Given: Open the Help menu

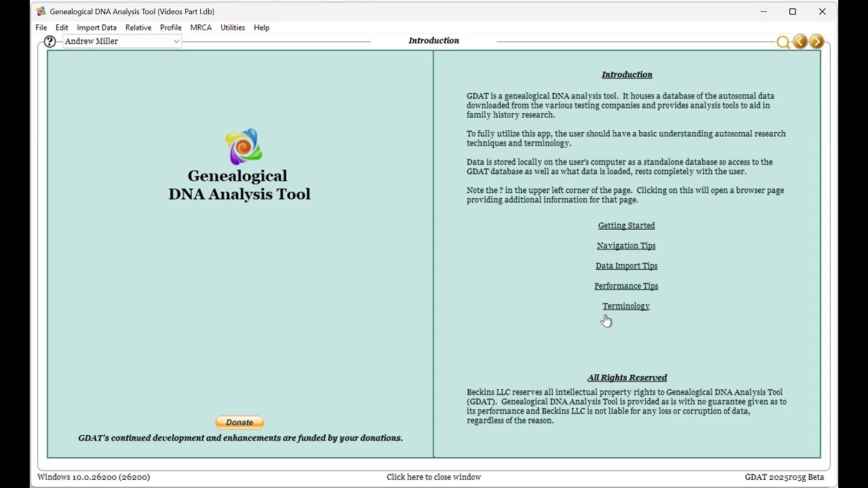Looking at the screenshot, I should (x=262, y=28).
